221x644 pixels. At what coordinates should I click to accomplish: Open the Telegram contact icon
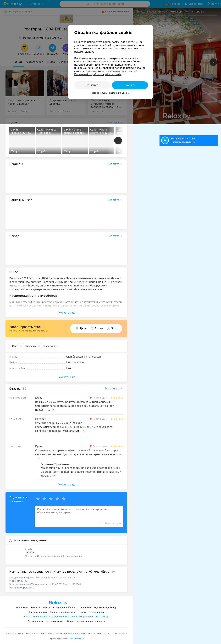52,48
